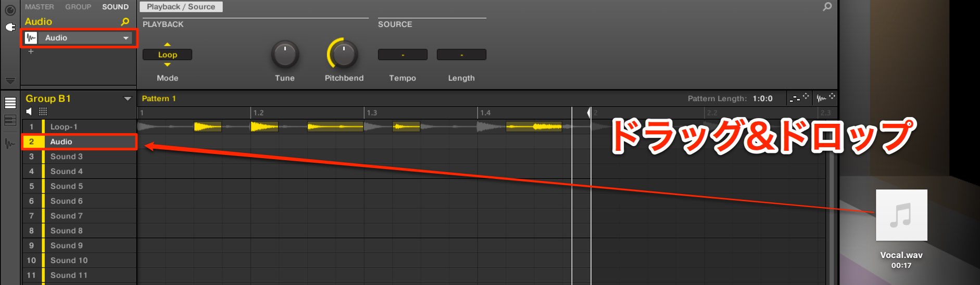Open the Group B1 dropdown arrow

128,99
